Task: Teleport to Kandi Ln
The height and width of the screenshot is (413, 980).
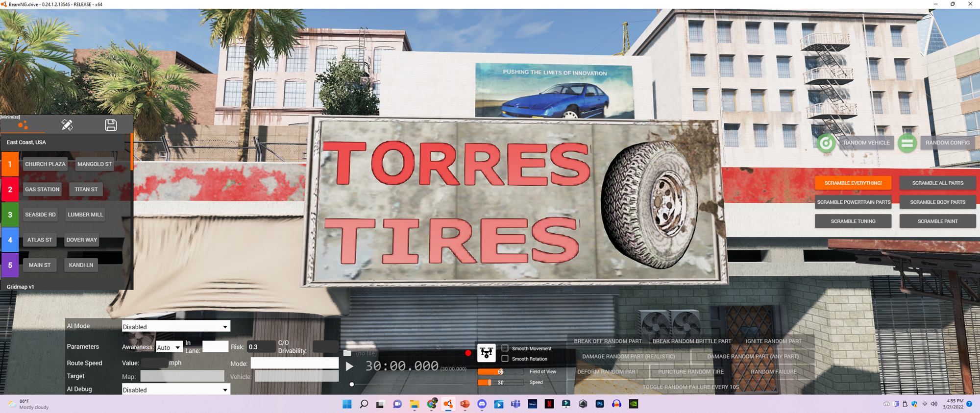Action: coord(81,265)
